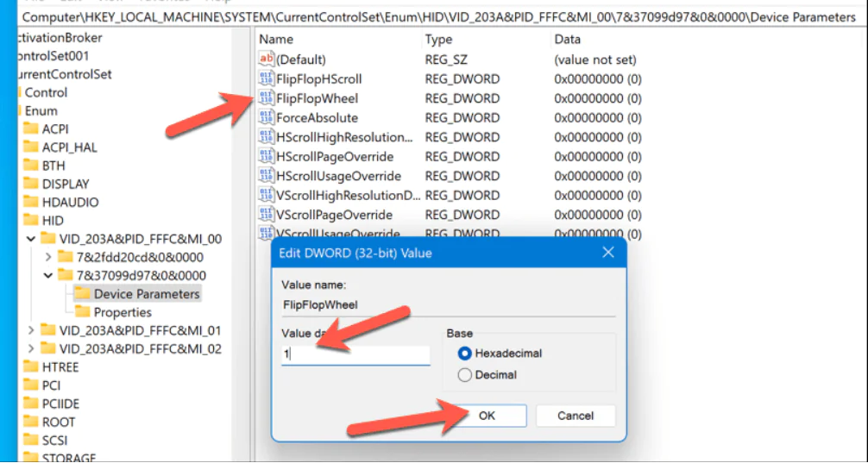Click the Properties folder icon
This screenshot has height=463, width=868.
(x=83, y=312)
